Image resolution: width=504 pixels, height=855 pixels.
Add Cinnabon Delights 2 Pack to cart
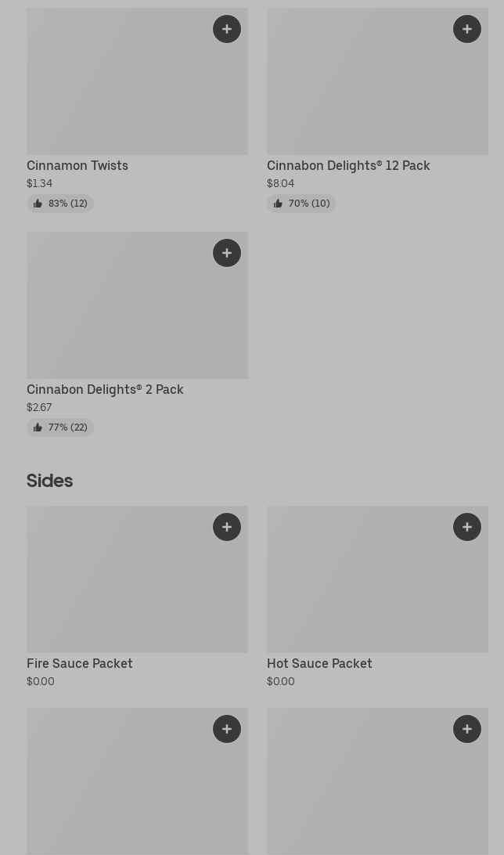pyautogui.click(x=227, y=253)
